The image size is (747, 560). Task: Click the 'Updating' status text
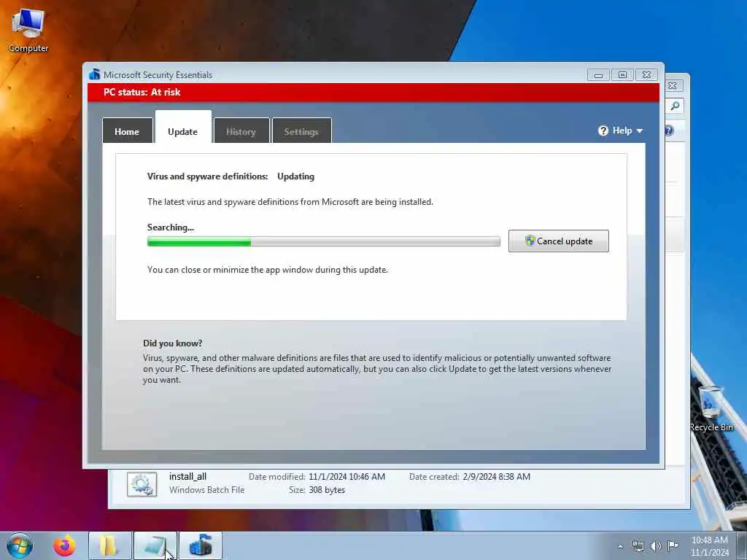(296, 176)
